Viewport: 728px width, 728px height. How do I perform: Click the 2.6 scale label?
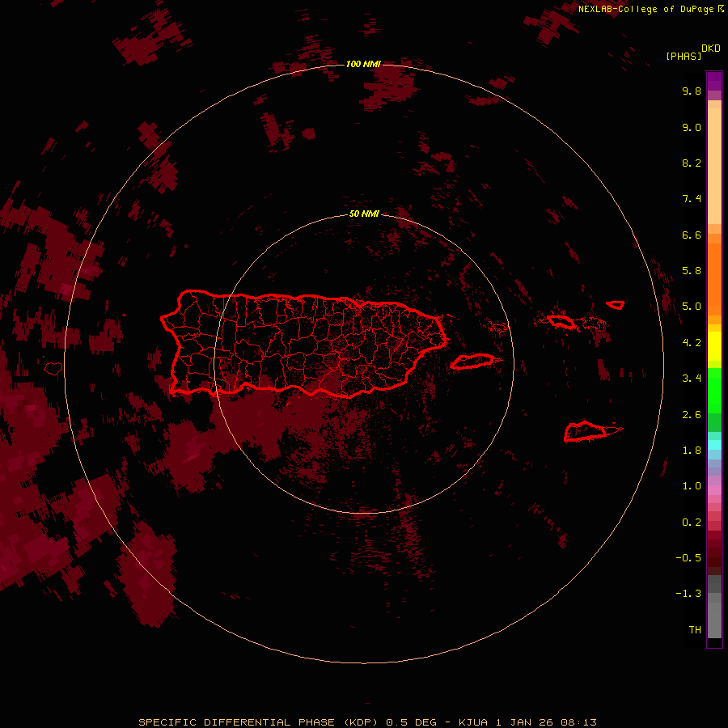click(x=692, y=415)
